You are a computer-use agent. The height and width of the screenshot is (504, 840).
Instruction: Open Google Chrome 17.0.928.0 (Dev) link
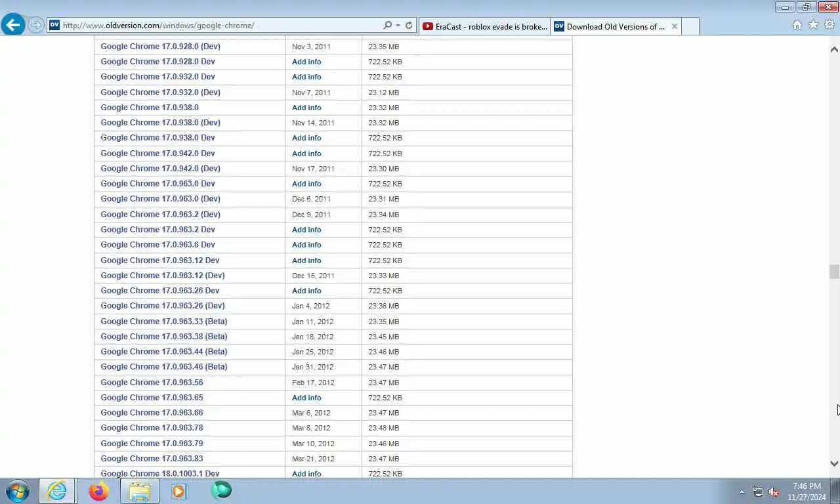point(160,47)
